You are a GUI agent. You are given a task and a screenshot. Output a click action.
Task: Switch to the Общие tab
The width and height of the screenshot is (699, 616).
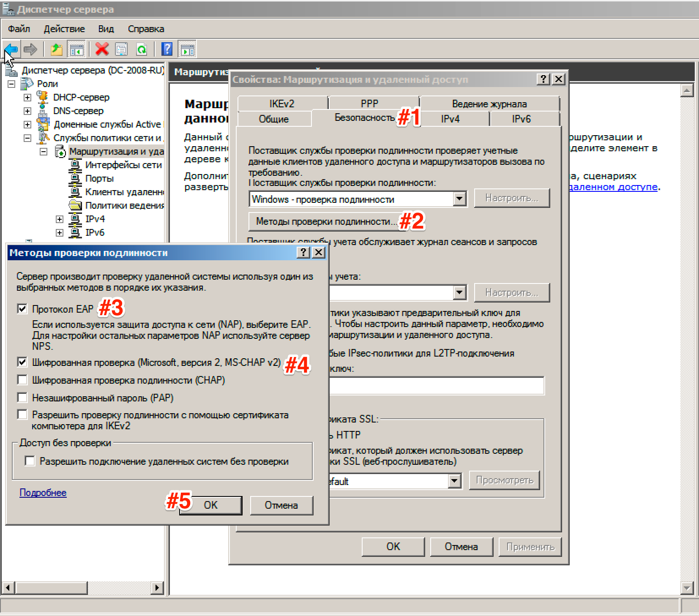[274, 119]
